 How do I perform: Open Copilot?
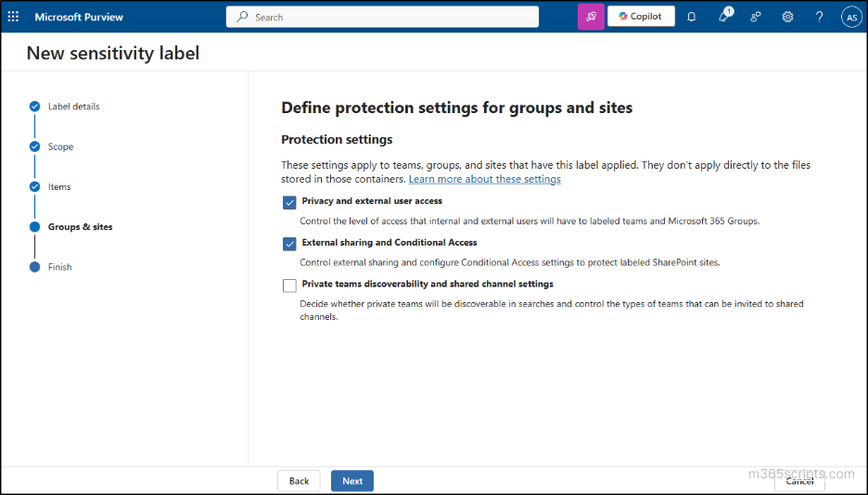coord(641,17)
